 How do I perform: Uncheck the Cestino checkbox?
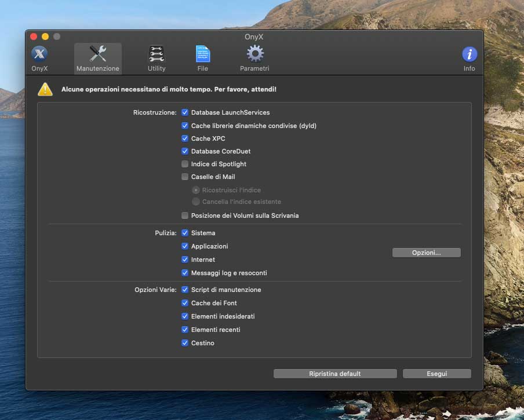185,343
